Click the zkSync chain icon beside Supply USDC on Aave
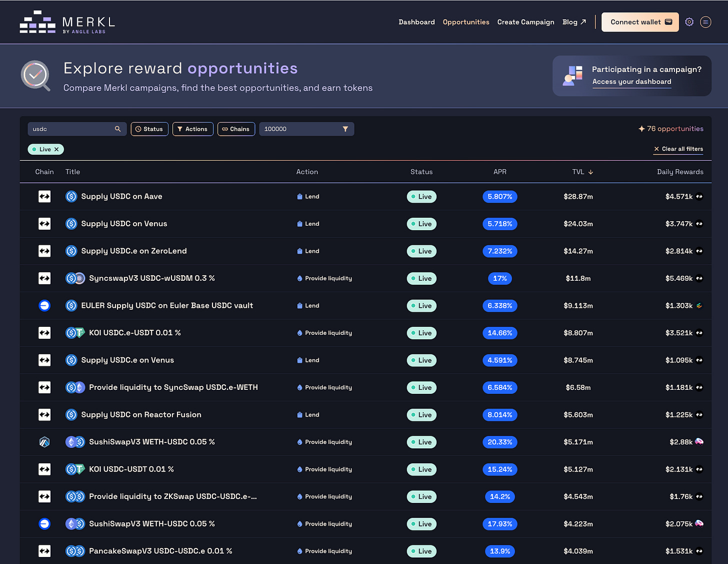The image size is (728, 564). (44, 196)
